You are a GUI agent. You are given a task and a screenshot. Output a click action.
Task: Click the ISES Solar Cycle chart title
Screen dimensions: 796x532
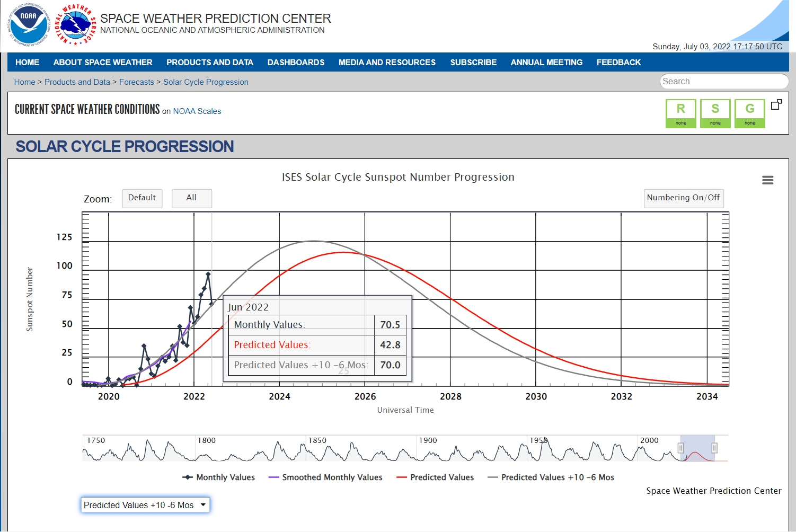(398, 178)
